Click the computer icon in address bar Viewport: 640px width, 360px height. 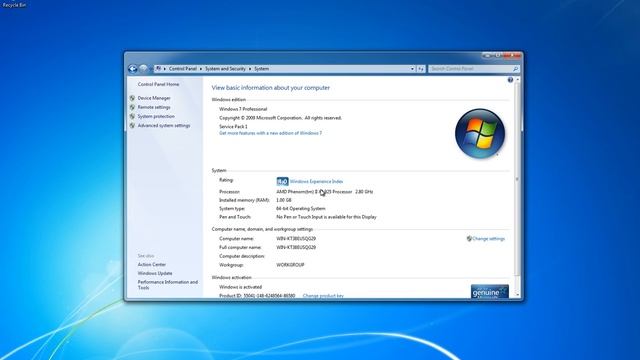(x=158, y=69)
